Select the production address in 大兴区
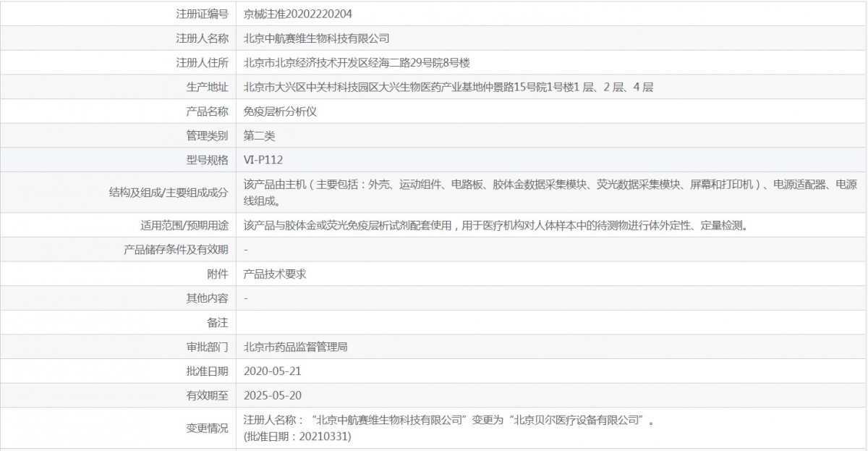Screen dimensions: 868x451 (448, 87)
